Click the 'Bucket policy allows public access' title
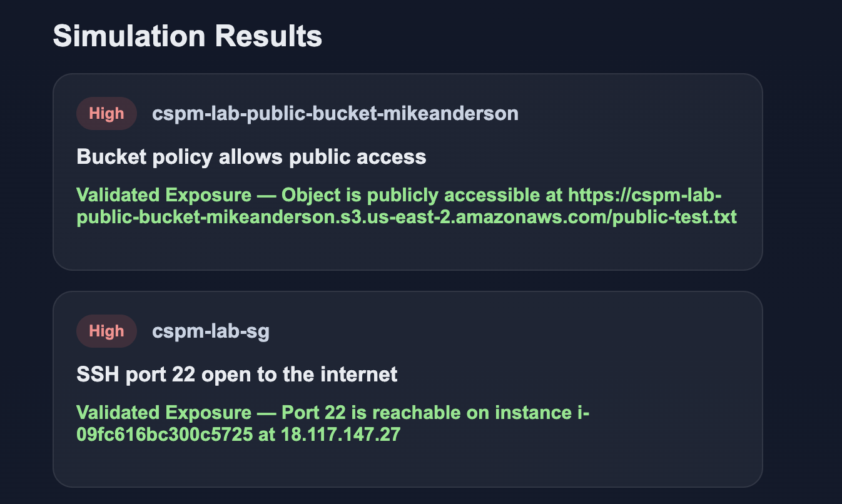Image resolution: width=842 pixels, height=504 pixels. tap(251, 156)
